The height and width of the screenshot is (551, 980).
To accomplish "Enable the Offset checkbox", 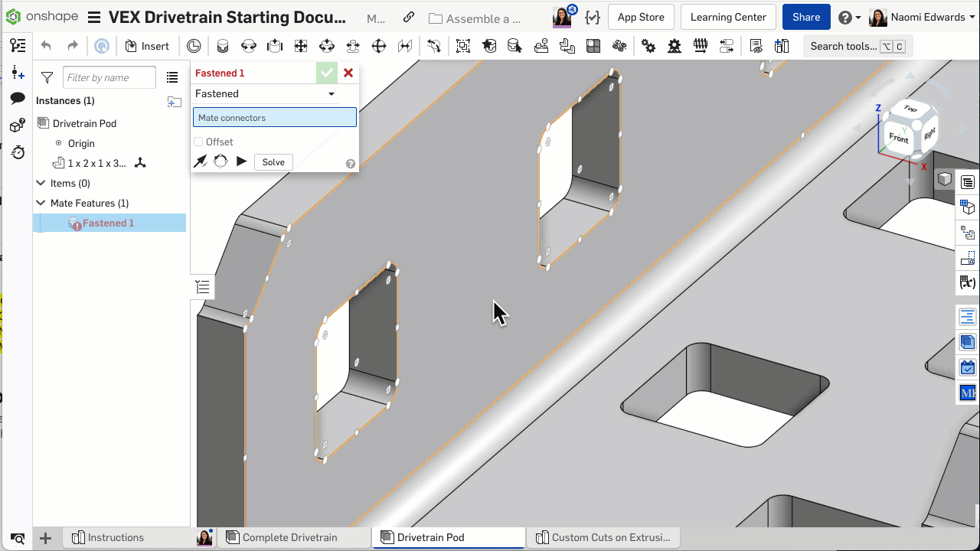I will click(199, 142).
